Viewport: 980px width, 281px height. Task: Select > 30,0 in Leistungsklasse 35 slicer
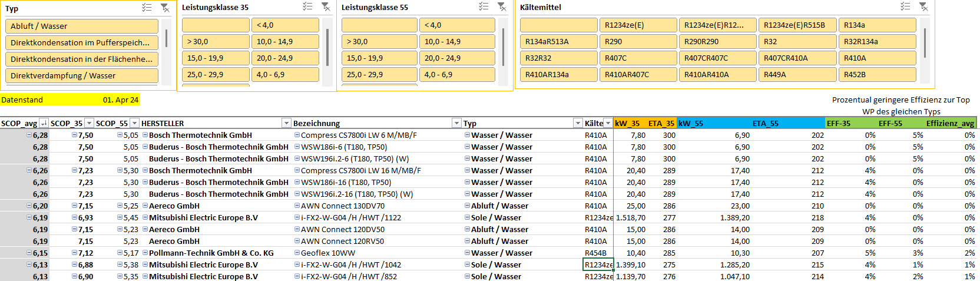point(216,41)
